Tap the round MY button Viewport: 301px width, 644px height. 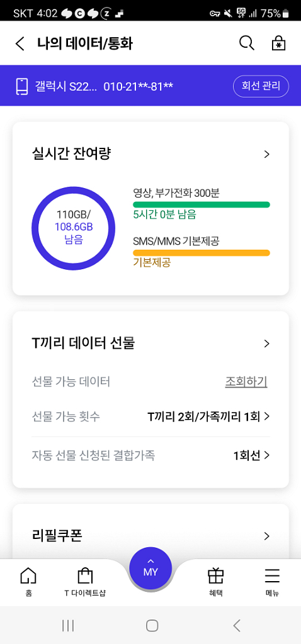click(150, 570)
